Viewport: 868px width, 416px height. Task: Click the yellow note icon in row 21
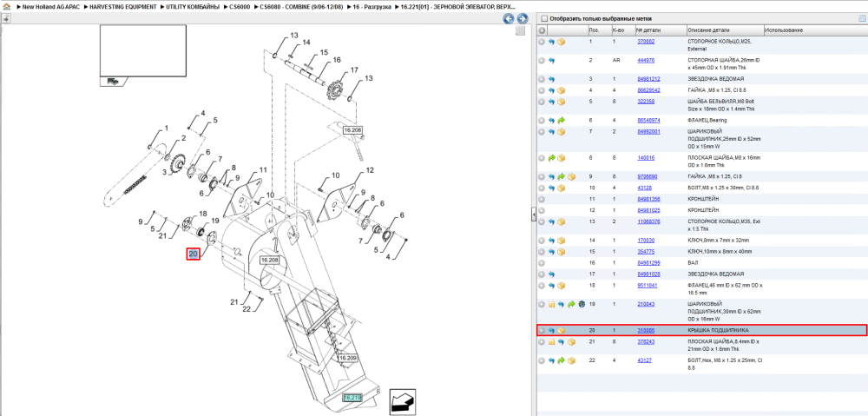tap(551, 342)
